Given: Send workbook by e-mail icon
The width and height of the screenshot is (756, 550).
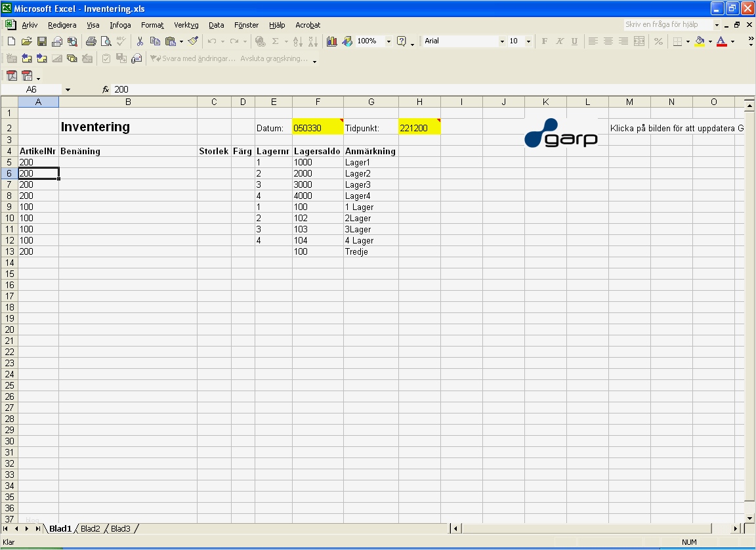Looking at the screenshot, I should (x=57, y=41).
